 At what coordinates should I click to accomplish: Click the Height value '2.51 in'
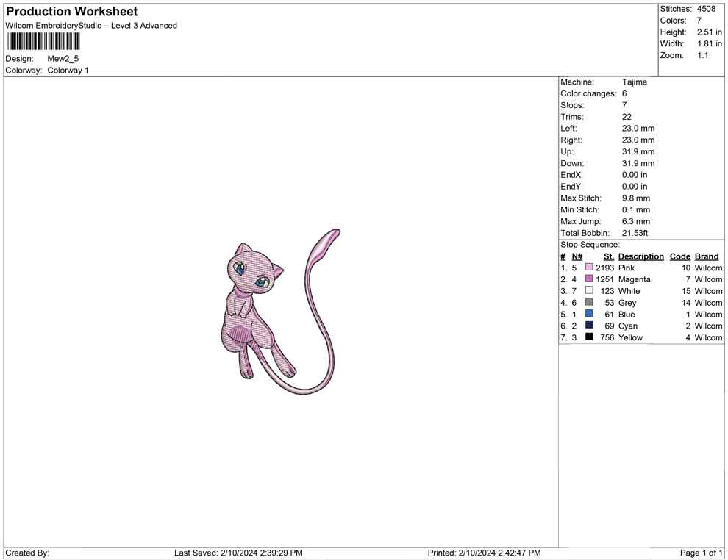tap(710, 32)
